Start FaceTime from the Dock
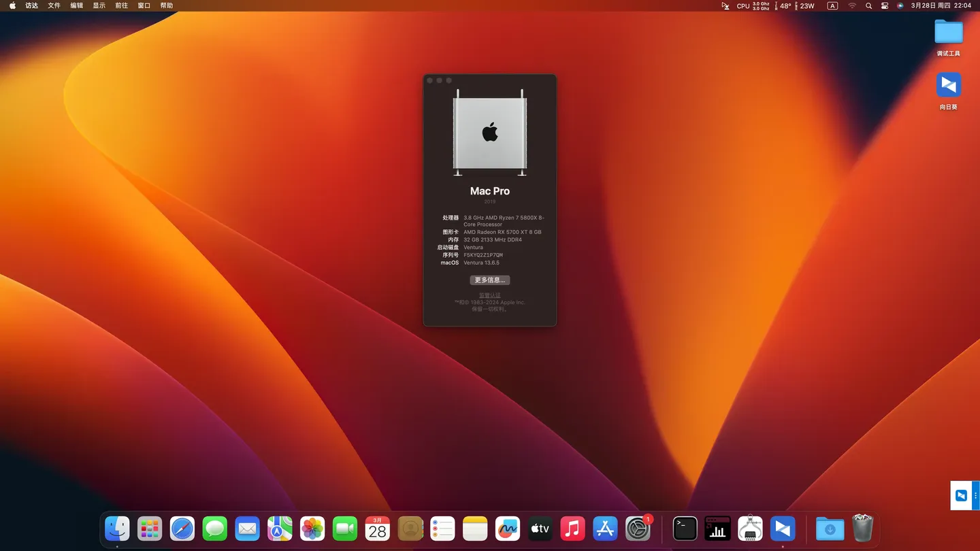 [344, 529]
